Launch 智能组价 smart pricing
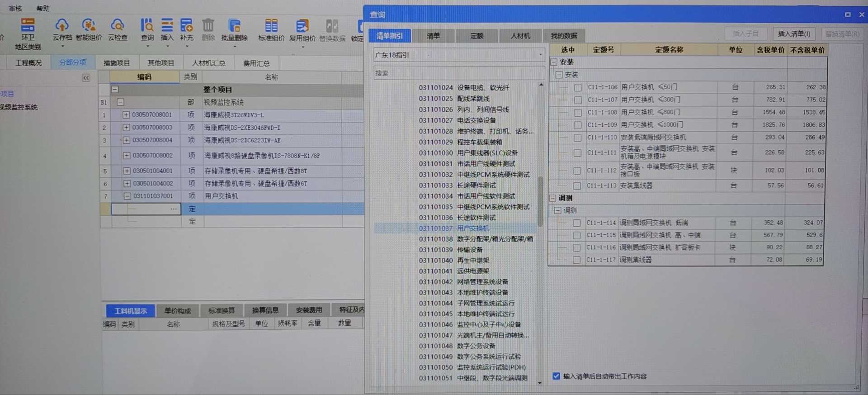Image resolution: width=868 pixels, height=395 pixels. 89,30
